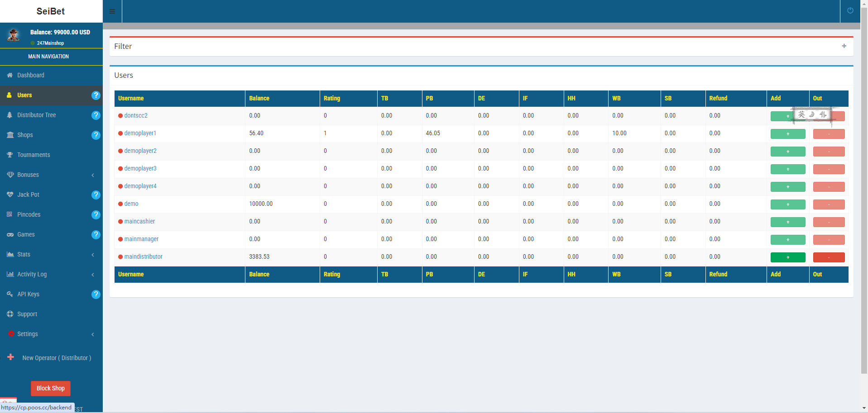Add balance to demoplayer3
This screenshot has height=413, width=868.
pyautogui.click(x=788, y=169)
